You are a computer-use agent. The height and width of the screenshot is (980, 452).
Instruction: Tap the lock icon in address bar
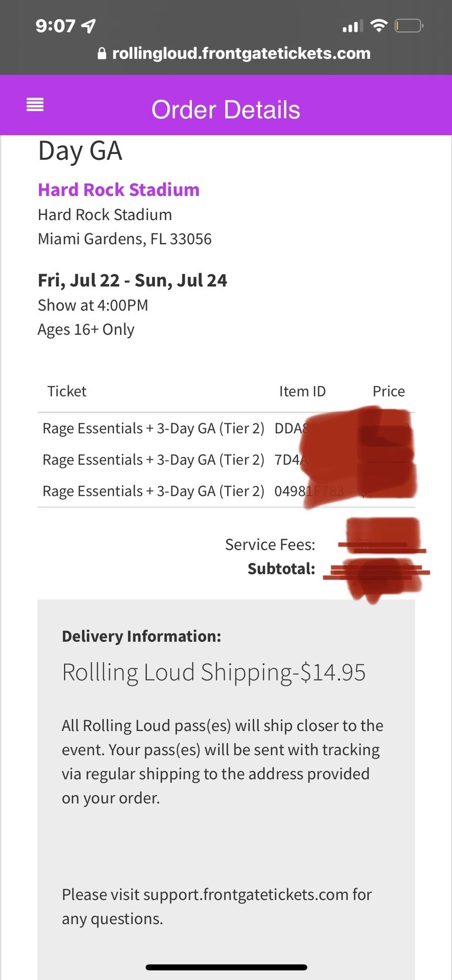[102, 54]
